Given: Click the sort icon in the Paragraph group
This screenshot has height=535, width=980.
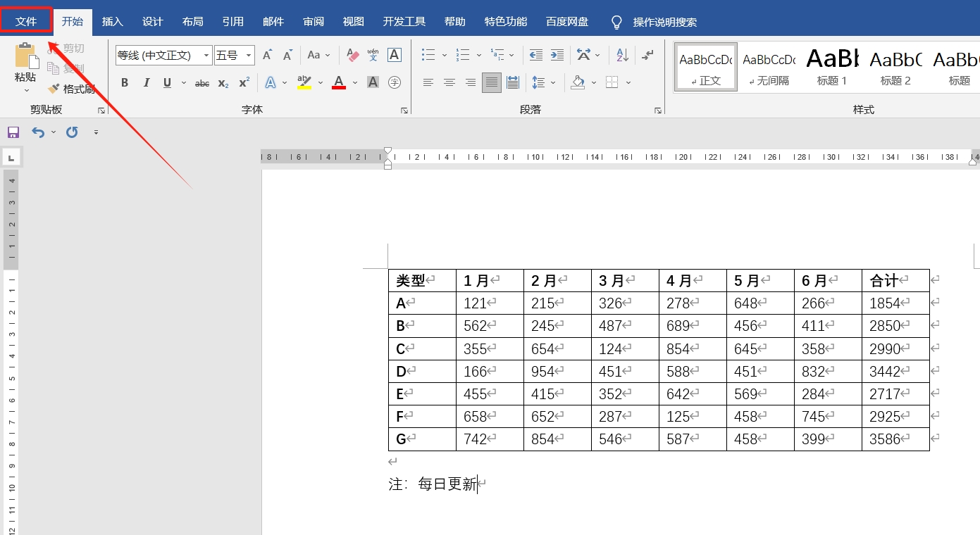Looking at the screenshot, I should click(621, 54).
